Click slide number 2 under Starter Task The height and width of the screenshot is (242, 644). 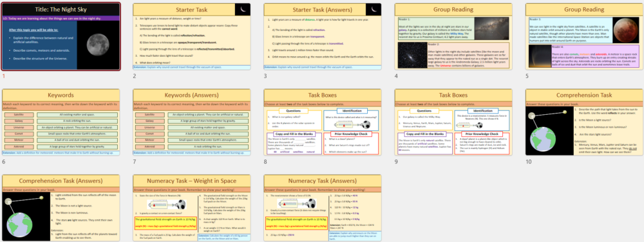(135, 76)
